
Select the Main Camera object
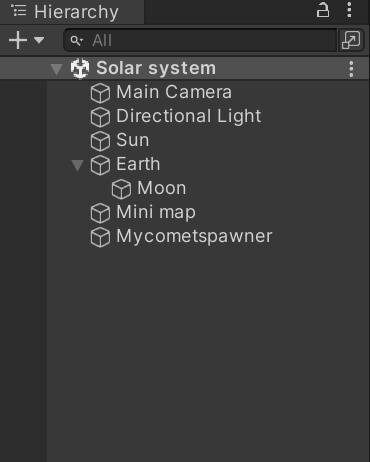tap(174, 92)
